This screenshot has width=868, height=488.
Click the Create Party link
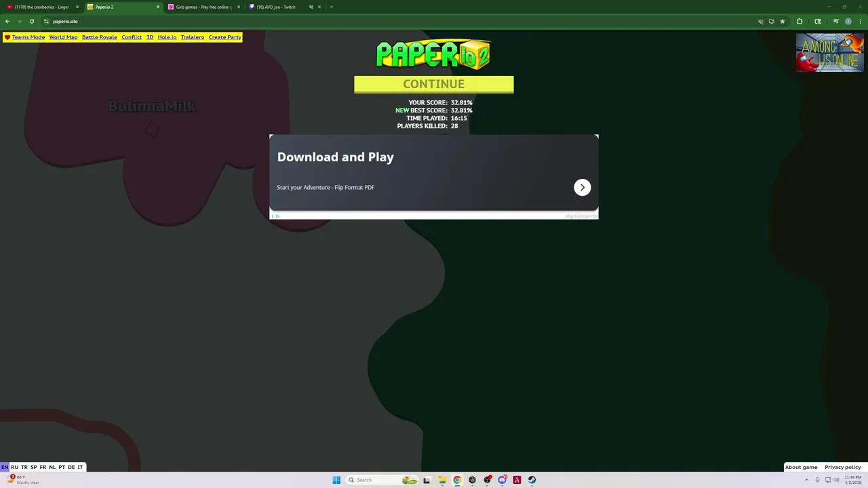tap(225, 37)
